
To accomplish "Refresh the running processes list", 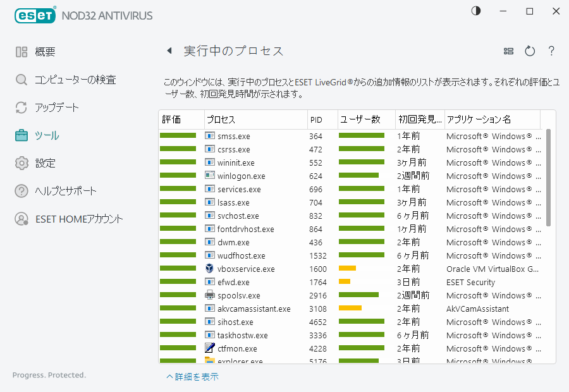I will pos(530,51).
